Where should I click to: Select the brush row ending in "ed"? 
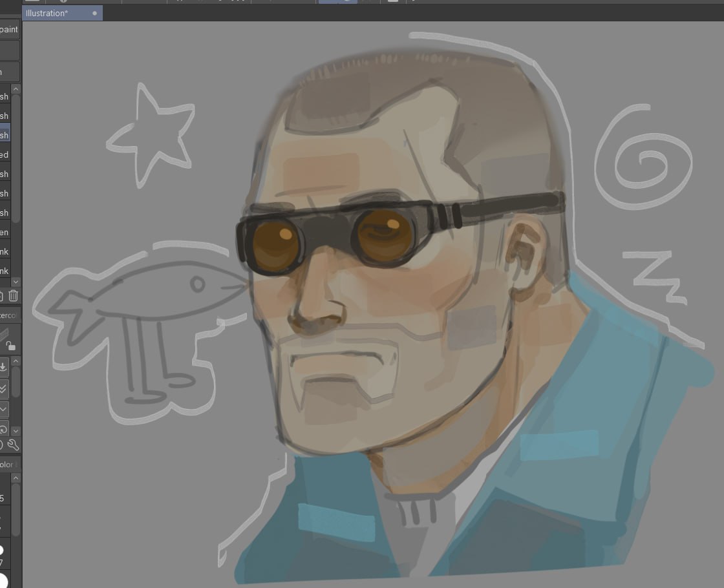[x=5, y=154]
